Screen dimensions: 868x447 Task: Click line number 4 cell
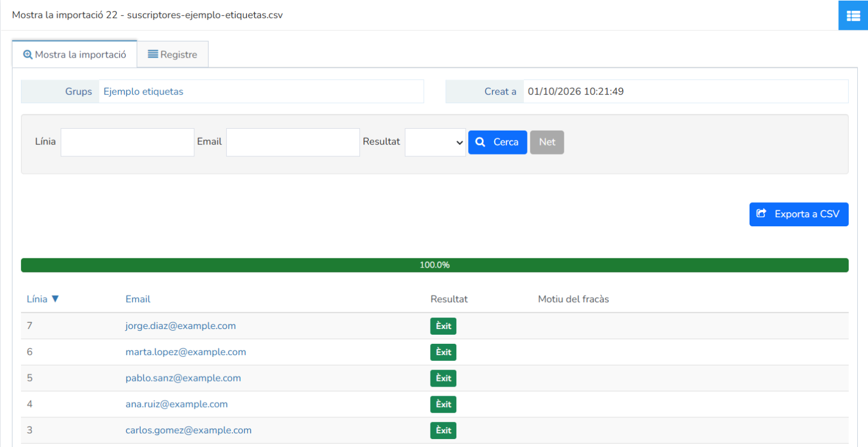tap(30, 404)
